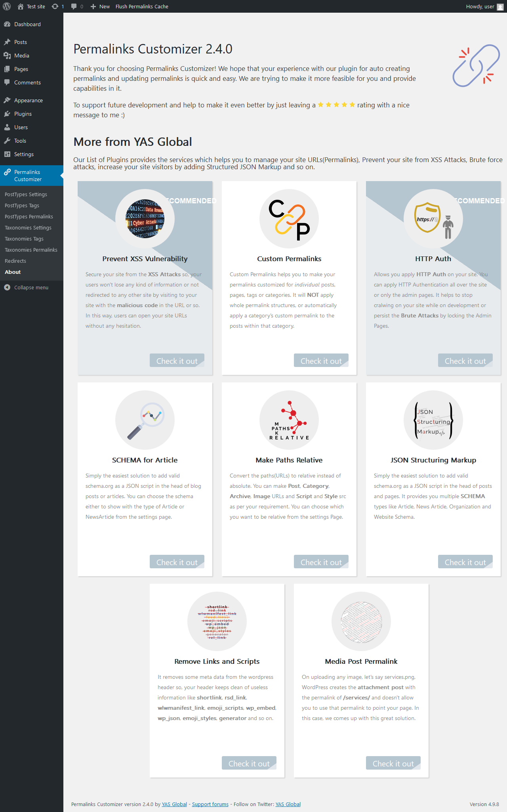507x812 pixels.
Task: Open PostTypes Permalinks submenu
Action: (x=29, y=216)
